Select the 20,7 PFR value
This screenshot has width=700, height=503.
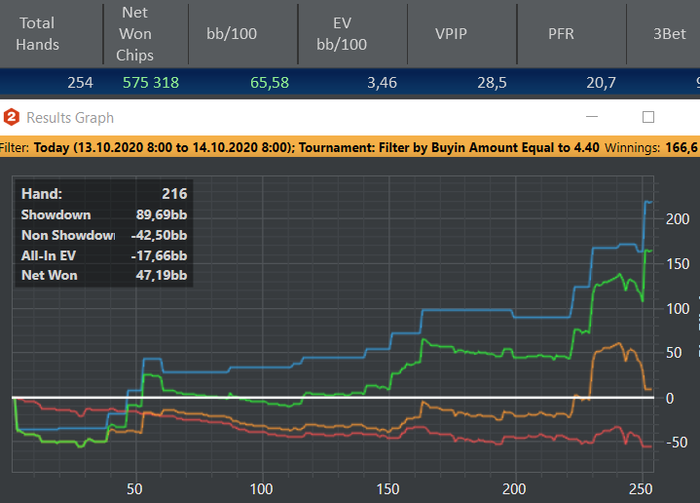(601, 83)
